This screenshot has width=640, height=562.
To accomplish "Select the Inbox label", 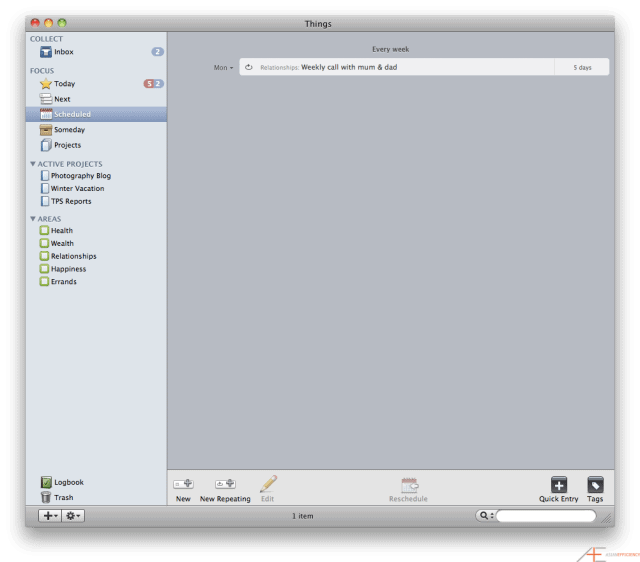I will pos(64,52).
